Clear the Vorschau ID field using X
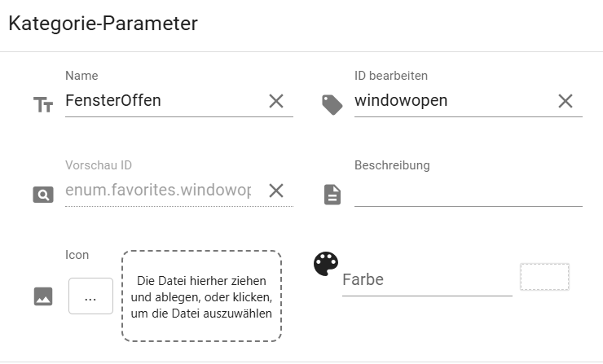The height and width of the screenshot is (364, 603). click(276, 191)
